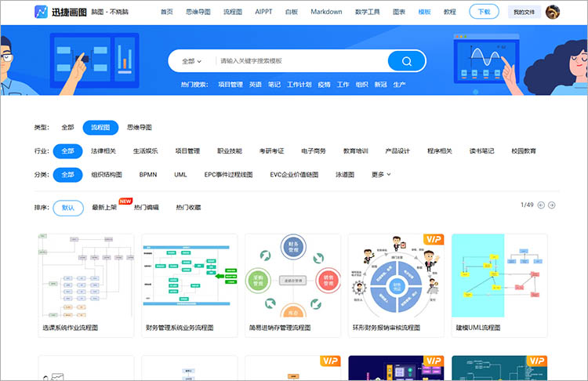This screenshot has height=381, width=588.
Task: Filter category by 泳道图
Action: point(345,175)
